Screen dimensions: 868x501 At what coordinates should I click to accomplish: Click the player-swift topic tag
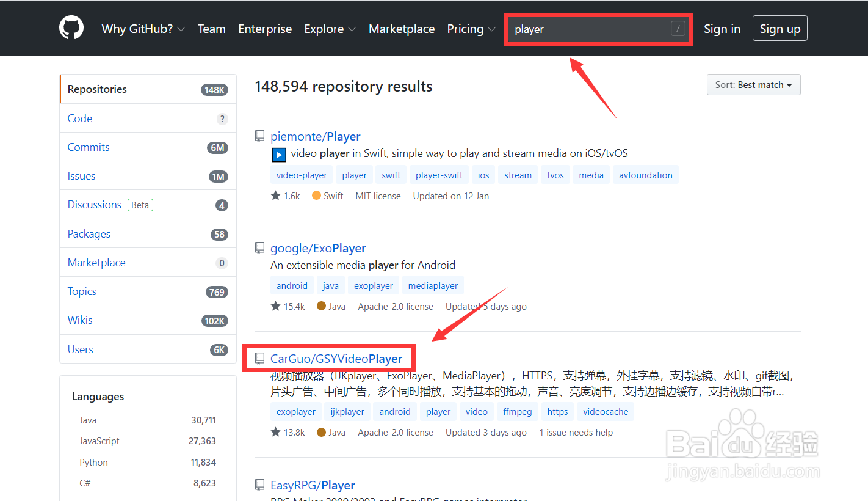(x=439, y=175)
